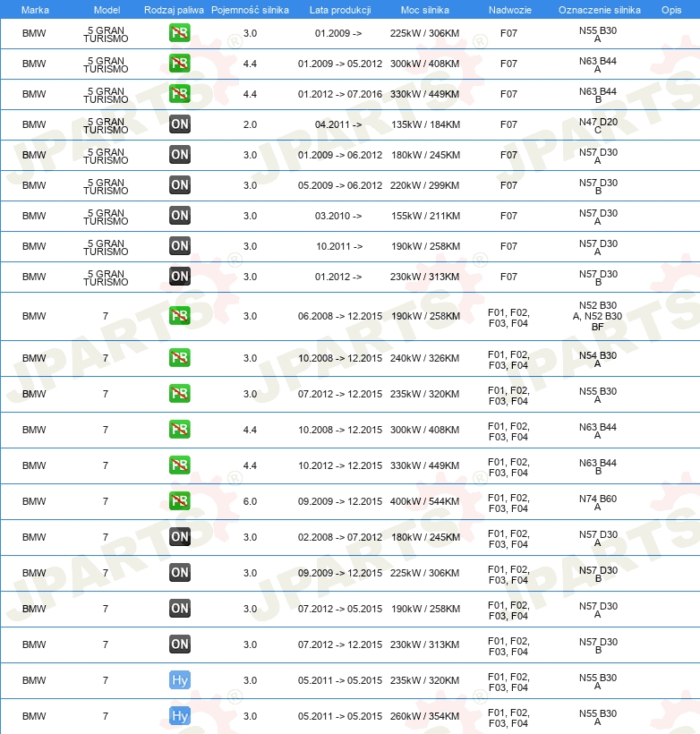The width and height of the screenshot is (700, 734).
Task: Click engine code 'N74 B60 A'
Action: [597, 502]
